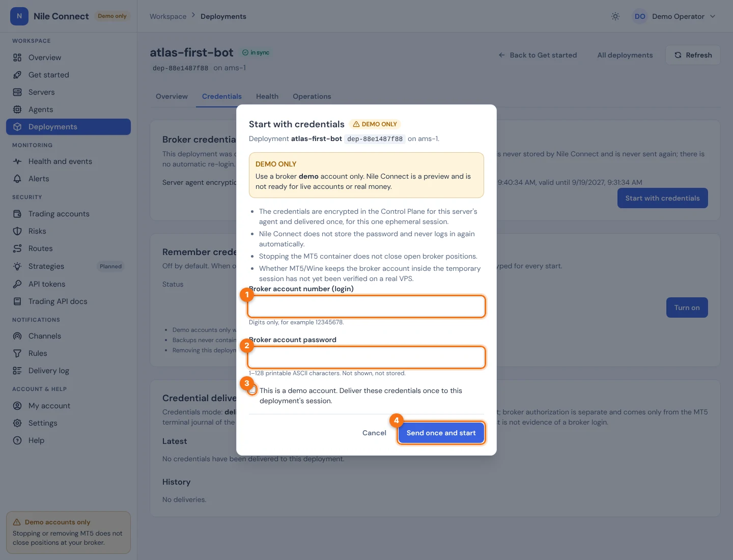Click the Deployments cube icon
The width and height of the screenshot is (733, 560).
point(17,127)
